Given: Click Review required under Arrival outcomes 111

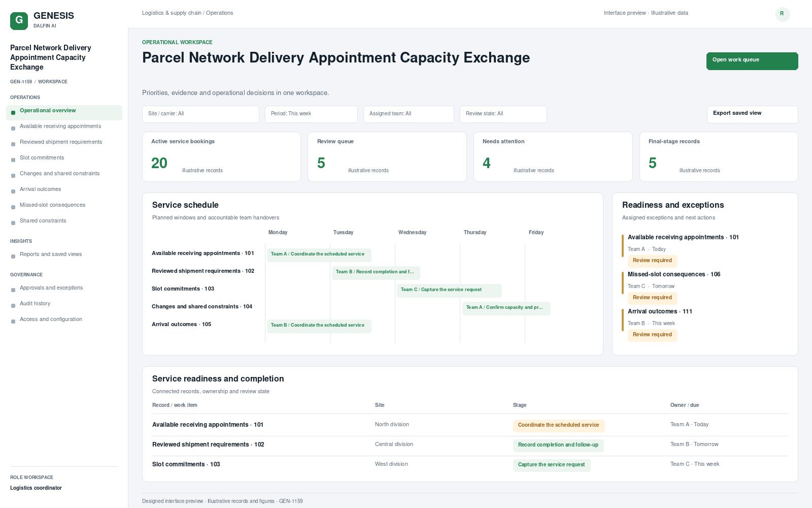Looking at the screenshot, I should pyautogui.click(x=652, y=335).
